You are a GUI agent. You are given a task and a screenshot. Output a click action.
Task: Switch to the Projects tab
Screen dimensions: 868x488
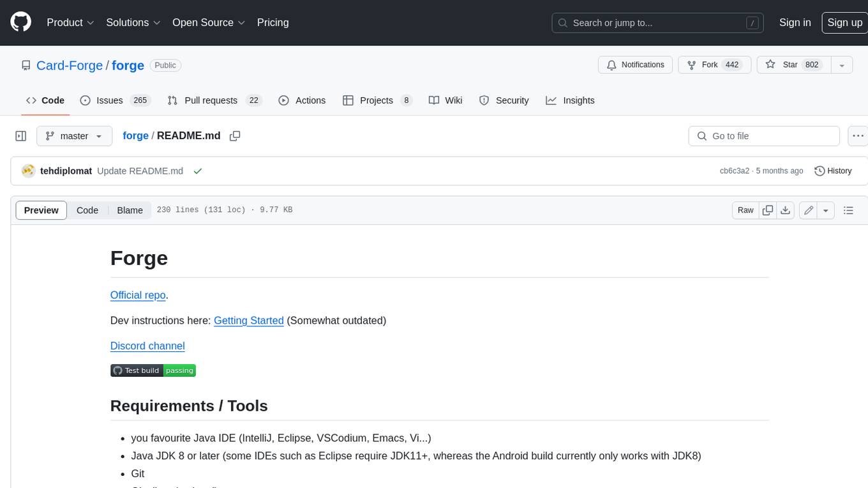(377, 100)
